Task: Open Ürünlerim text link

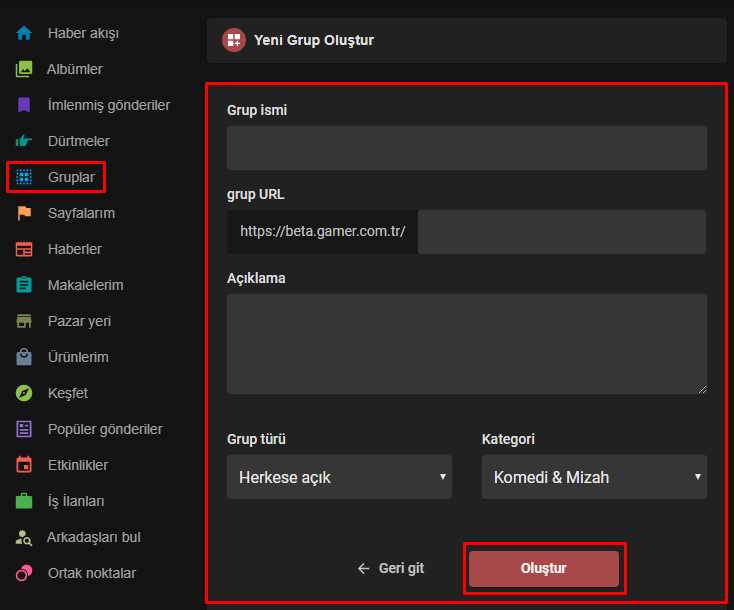Action: click(78, 357)
